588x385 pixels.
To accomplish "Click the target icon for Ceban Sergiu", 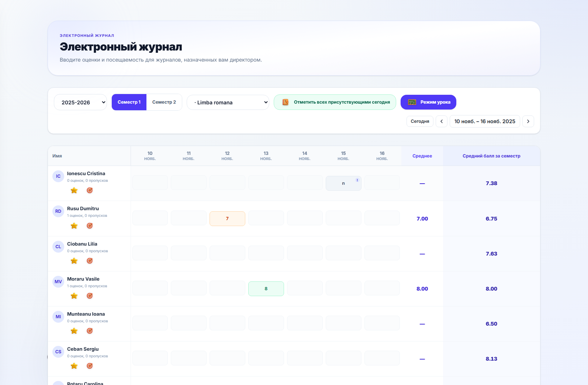I will [x=90, y=366].
